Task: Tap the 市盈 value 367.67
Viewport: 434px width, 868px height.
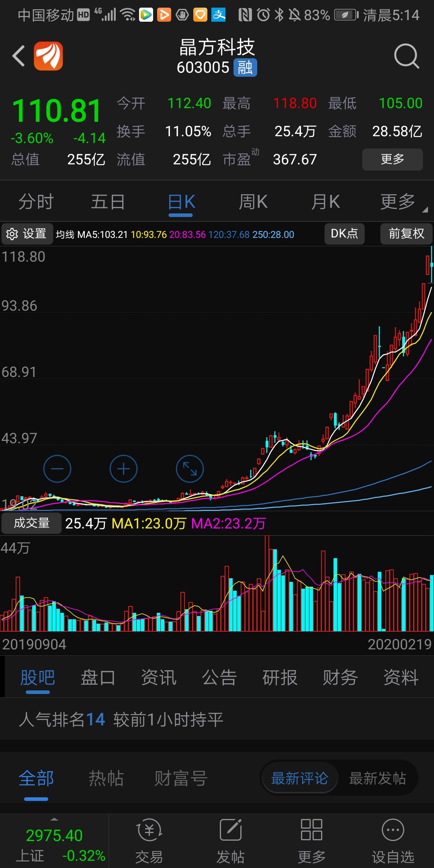Action: (295, 160)
